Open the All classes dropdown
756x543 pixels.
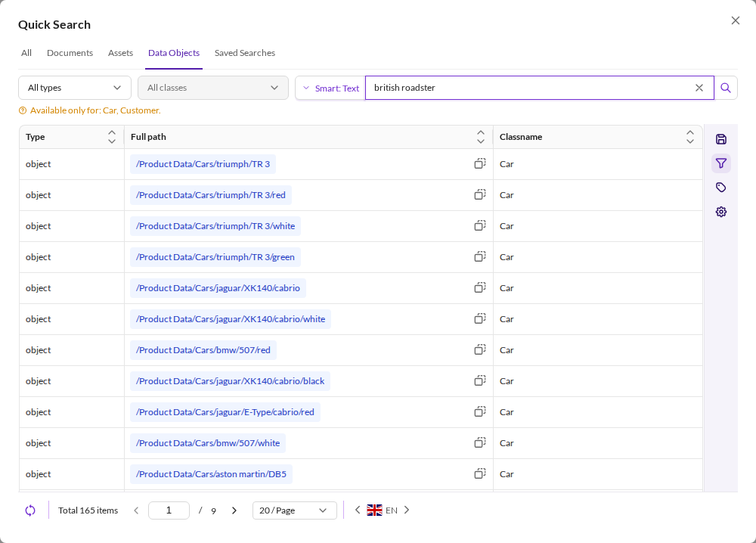[x=213, y=88]
